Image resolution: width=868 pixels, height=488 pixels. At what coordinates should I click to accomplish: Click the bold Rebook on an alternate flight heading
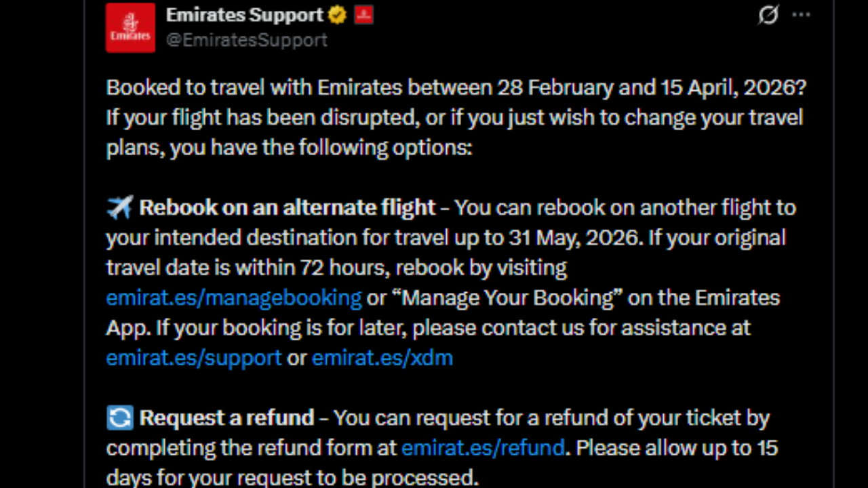point(286,207)
